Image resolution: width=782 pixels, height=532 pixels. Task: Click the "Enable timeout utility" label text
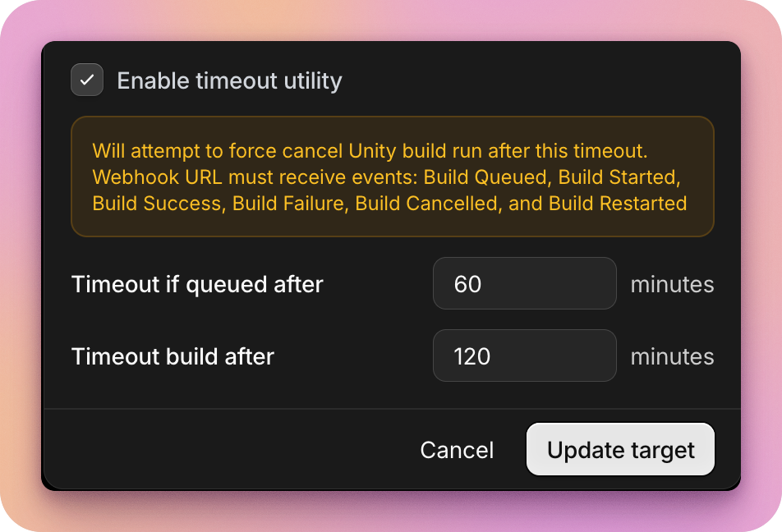(229, 80)
